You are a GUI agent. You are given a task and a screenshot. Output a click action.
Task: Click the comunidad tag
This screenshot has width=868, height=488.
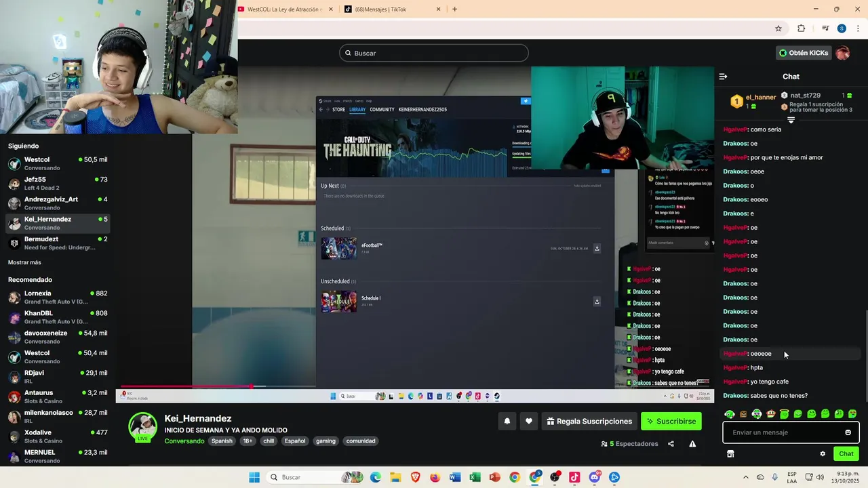click(x=361, y=441)
